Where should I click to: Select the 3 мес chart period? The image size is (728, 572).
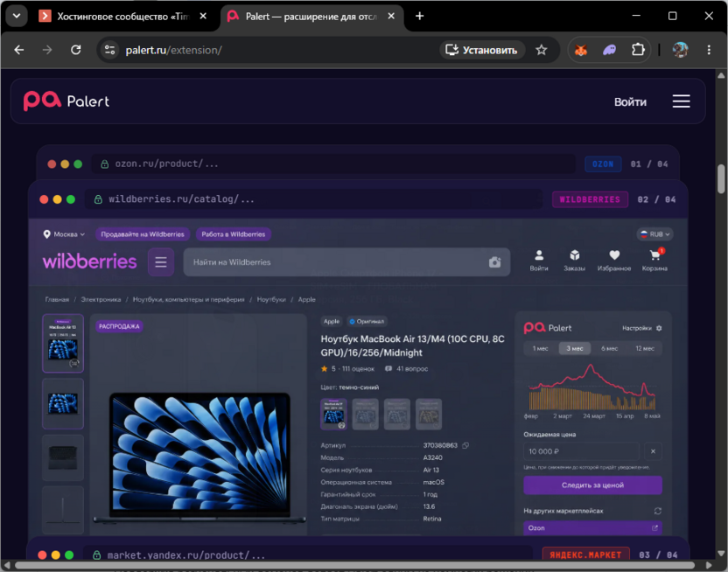575,348
